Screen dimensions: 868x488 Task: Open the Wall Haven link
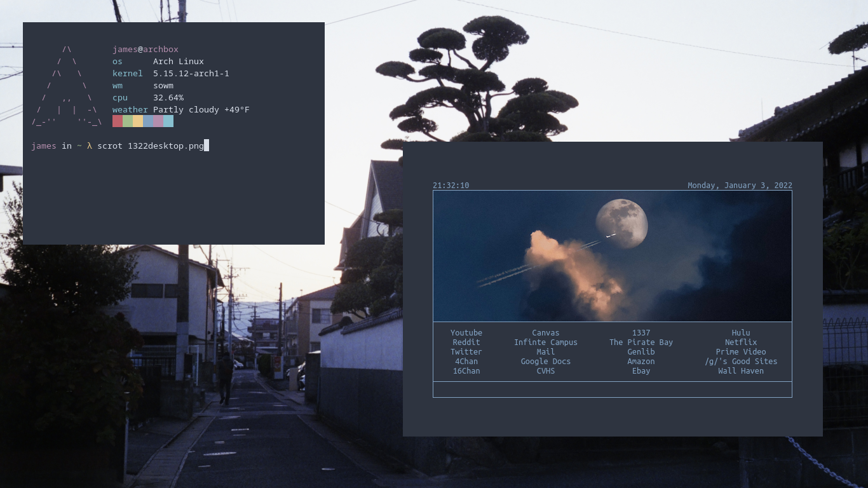[x=740, y=370]
